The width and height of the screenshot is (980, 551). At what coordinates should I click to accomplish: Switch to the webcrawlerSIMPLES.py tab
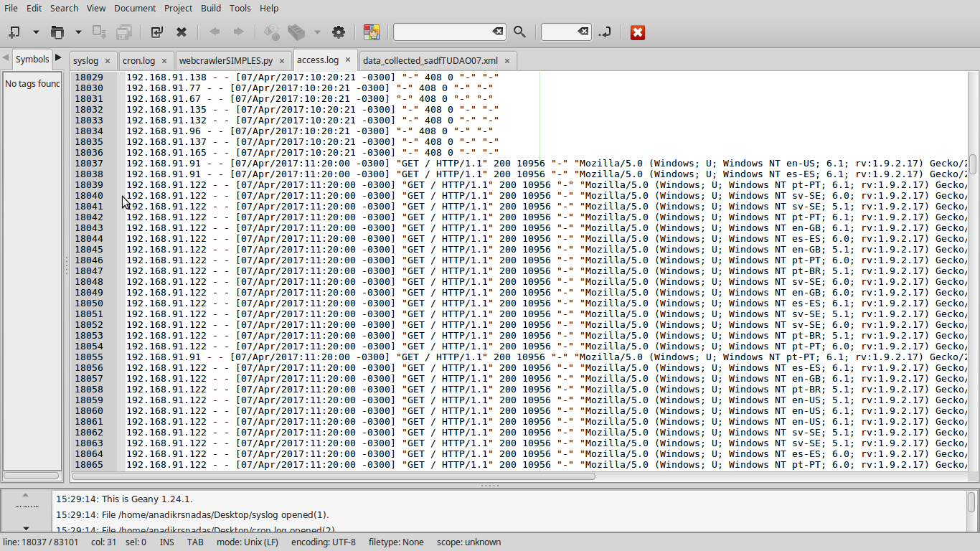[225, 60]
